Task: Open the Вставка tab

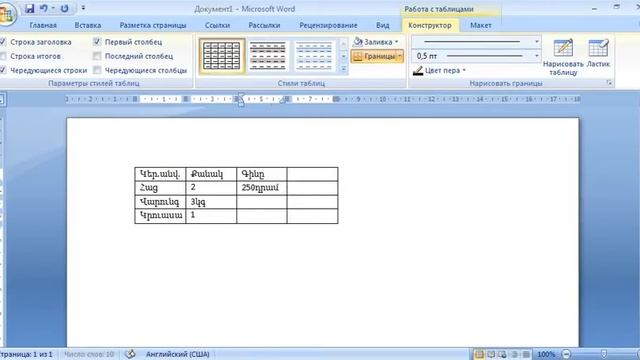Action: point(88,25)
